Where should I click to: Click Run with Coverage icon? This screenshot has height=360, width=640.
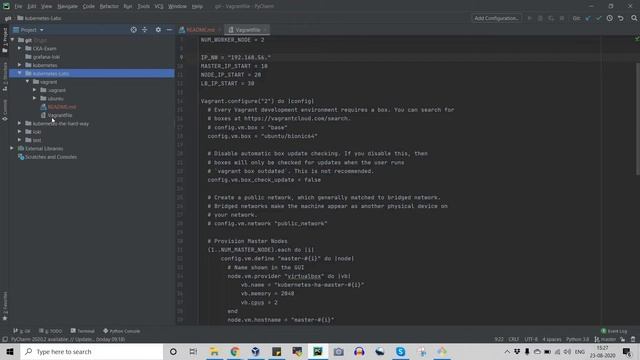[x=551, y=18]
